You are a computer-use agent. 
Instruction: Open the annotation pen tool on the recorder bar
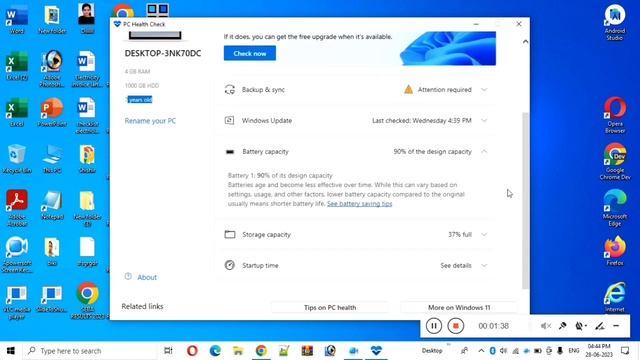(599, 326)
